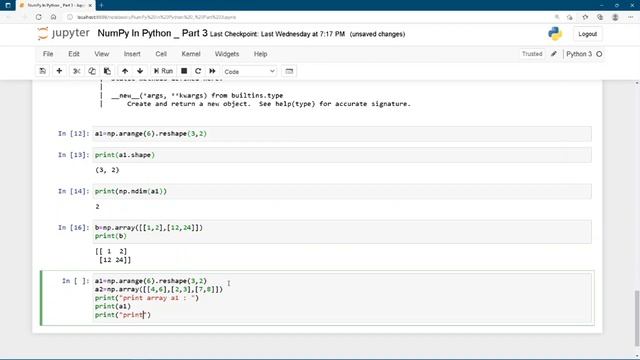
Task: Click the browser profile avatar icon
Action: 615,17
